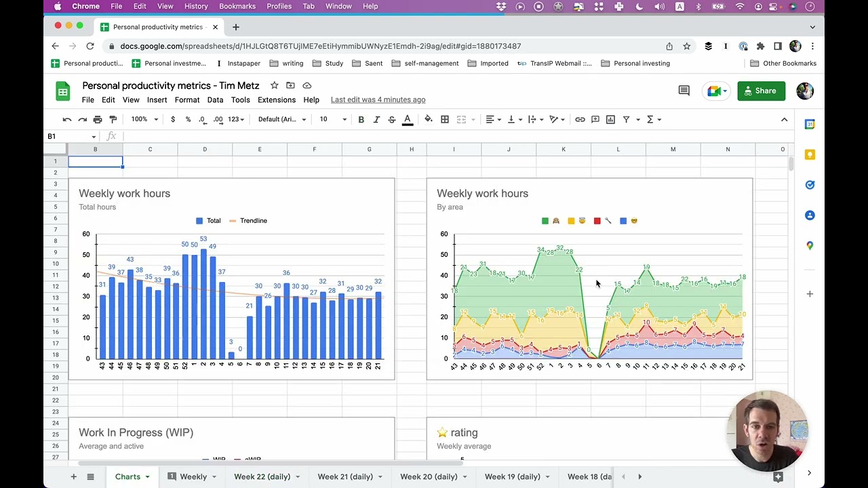Open the functions dropdown
Screen dimensions: 868x488
(x=653, y=119)
